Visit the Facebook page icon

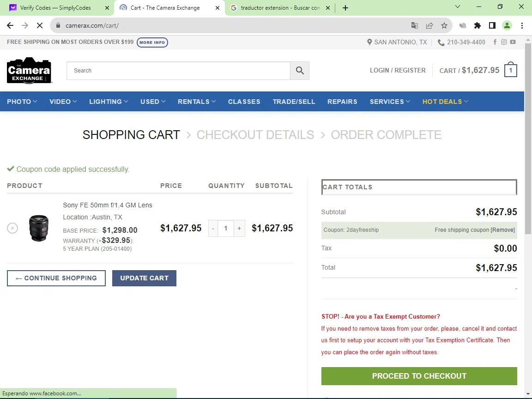(495, 42)
